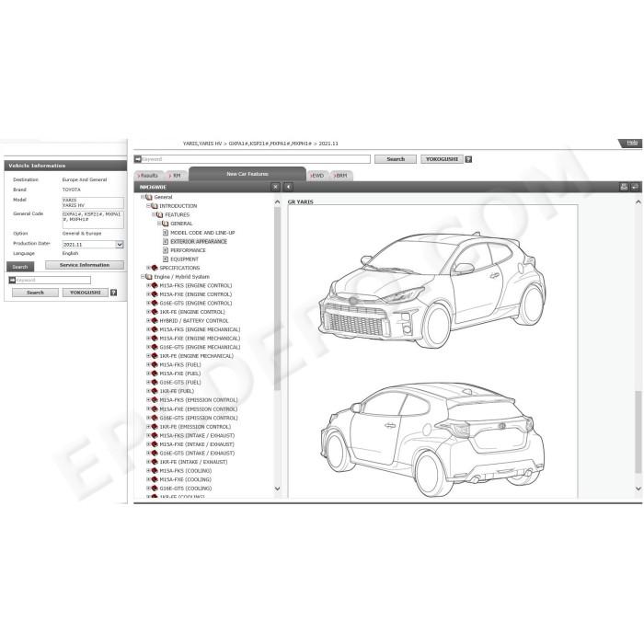The width and height of the screenshot is (644, 644).
Task: Click page icon beside MODEL CODE AND LINE-UP
Action: 166,233
